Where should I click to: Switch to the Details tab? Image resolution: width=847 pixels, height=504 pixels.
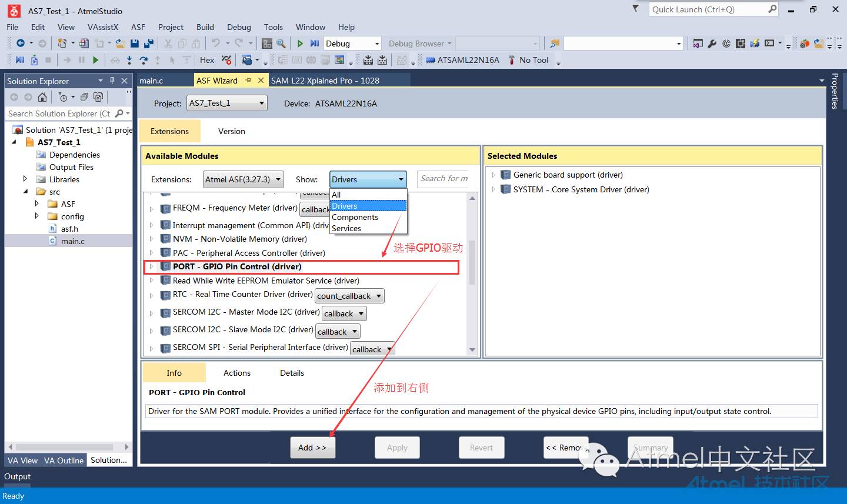[x=292, y=373]
